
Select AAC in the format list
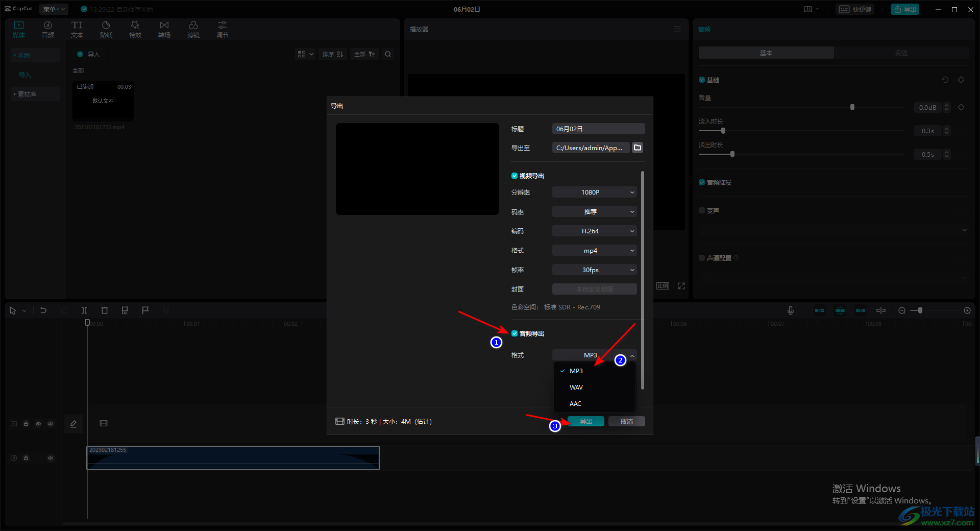point(595,404)
